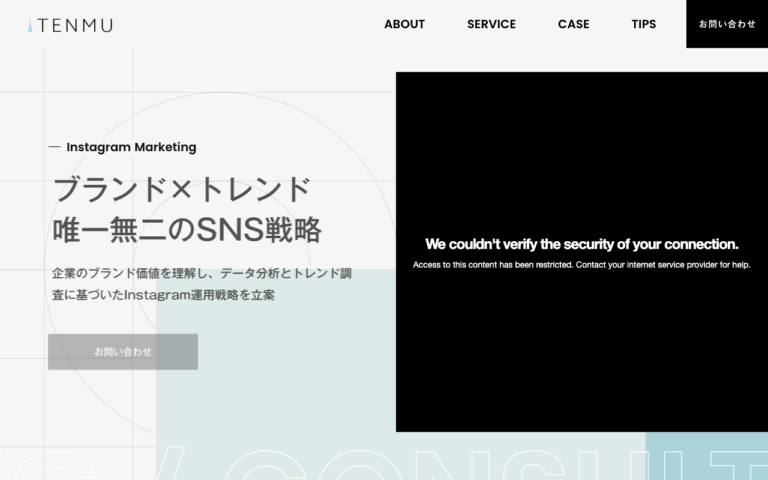Click the 唯一無二のSNS戦略 headline
This screenshot has width=768, height=480.
(x=187, y=230)
